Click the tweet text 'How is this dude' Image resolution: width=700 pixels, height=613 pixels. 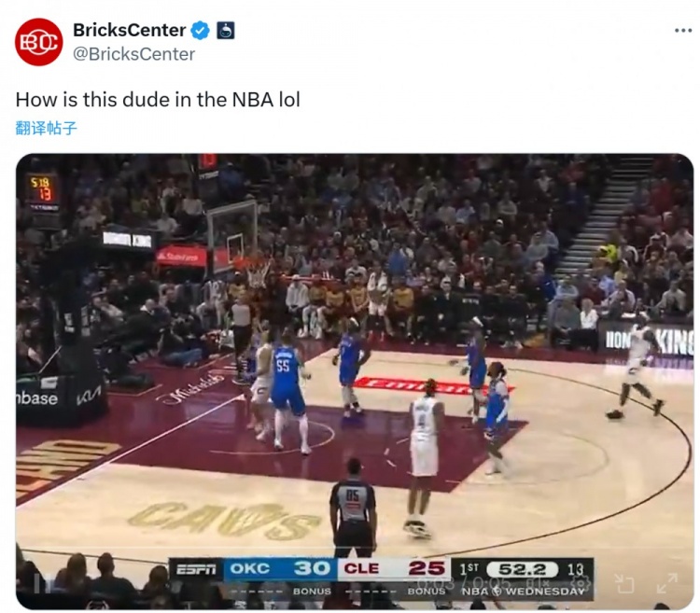92,100
